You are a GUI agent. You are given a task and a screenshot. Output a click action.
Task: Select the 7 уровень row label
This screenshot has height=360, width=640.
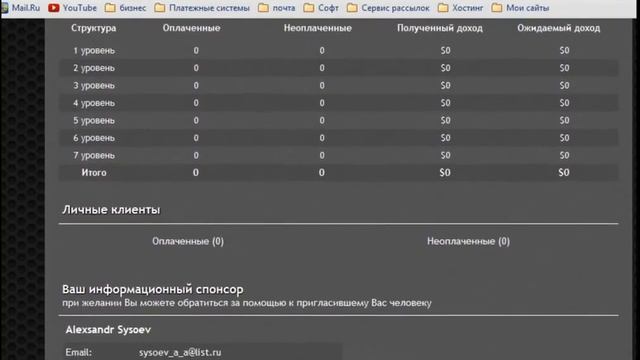[94, 156]
